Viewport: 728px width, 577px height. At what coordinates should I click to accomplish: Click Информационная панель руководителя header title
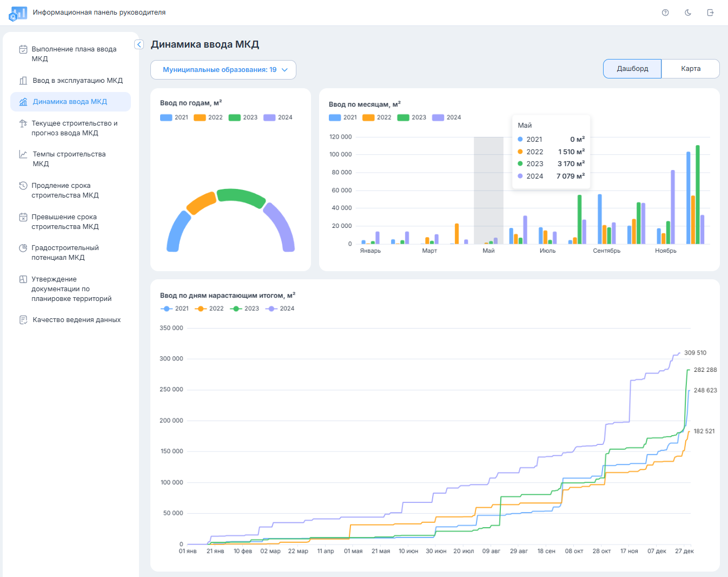99,12
